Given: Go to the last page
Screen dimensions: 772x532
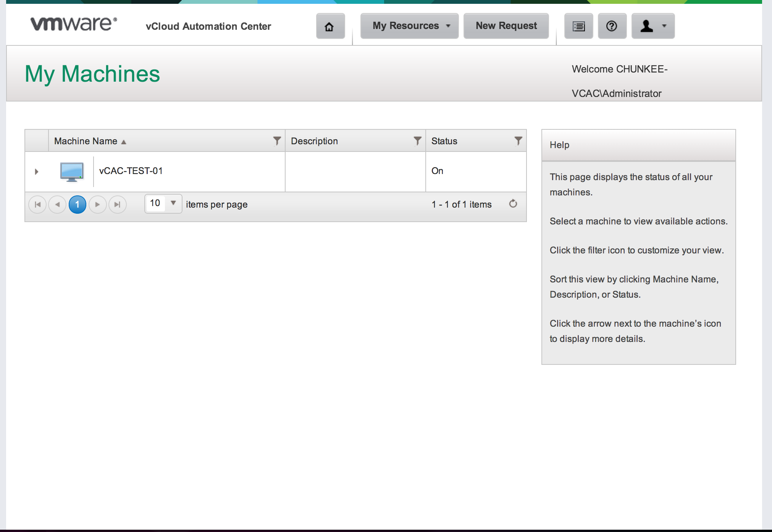Looking at the screenshot, I should click(117, 205).
